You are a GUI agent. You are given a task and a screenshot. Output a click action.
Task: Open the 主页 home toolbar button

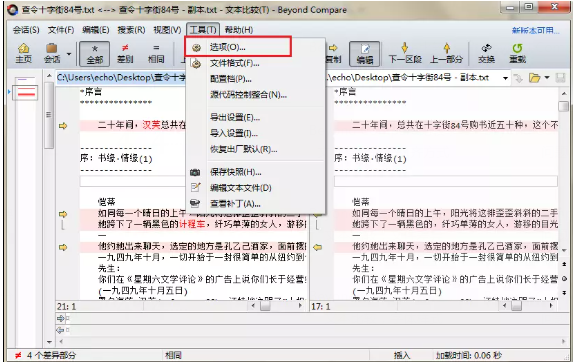(x=23, y=53)
